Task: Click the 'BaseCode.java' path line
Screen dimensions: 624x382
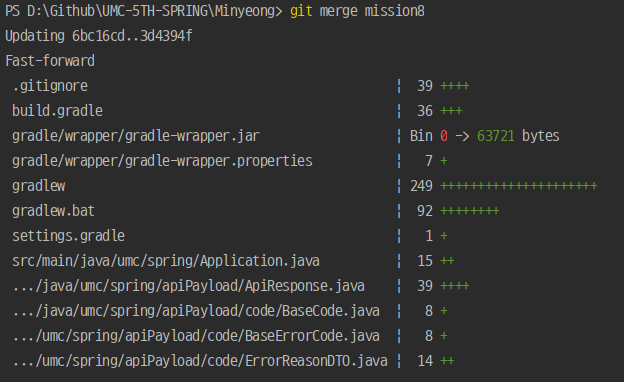Action: 196,311
